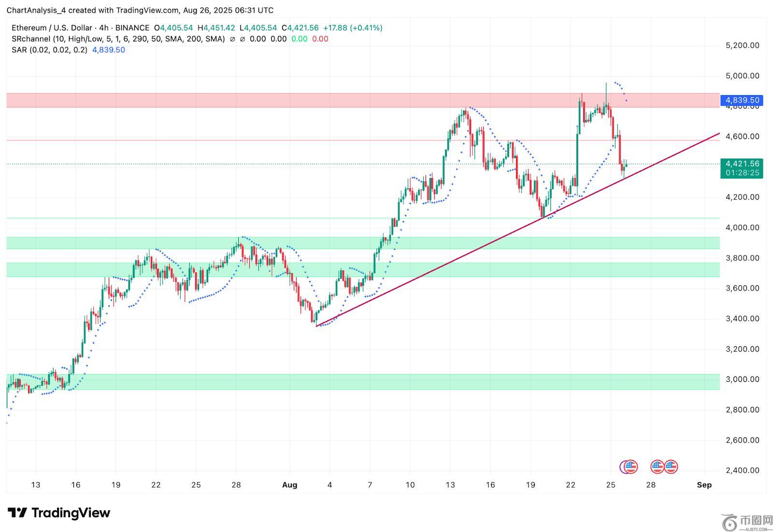Click the watermark logo in bottom right corner
The image size is (773, 532).
click(747, 522)
